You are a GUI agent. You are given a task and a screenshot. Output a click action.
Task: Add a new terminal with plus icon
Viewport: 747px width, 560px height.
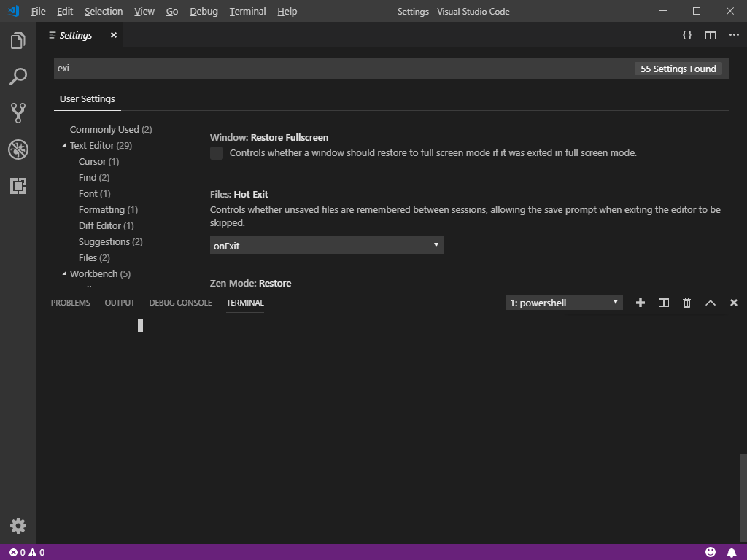640,303
